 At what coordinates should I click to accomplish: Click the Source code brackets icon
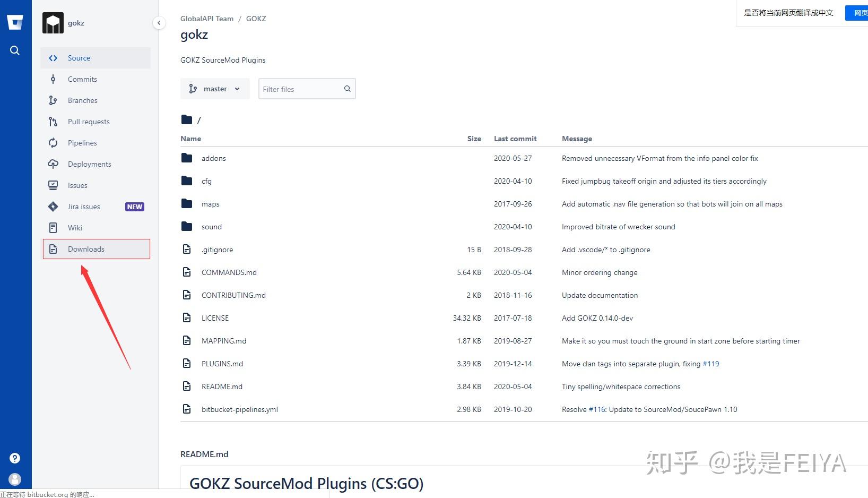click(x=53, y=58)
